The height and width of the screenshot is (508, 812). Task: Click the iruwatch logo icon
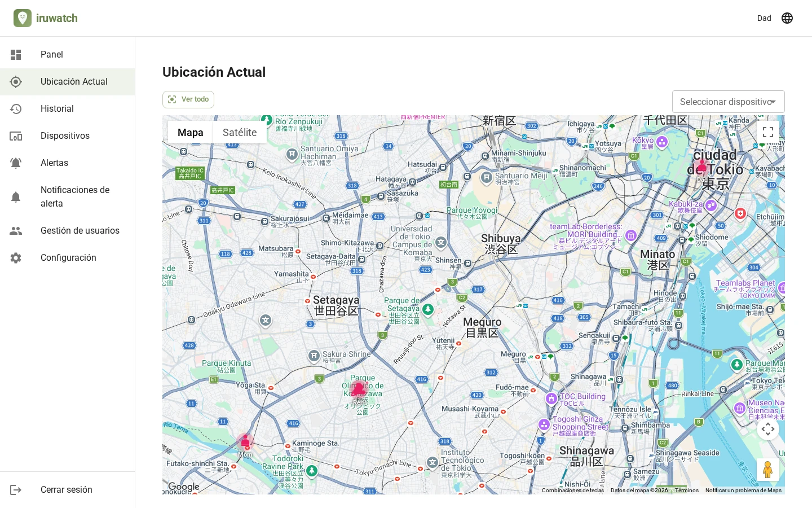click(x=23, y=18)
